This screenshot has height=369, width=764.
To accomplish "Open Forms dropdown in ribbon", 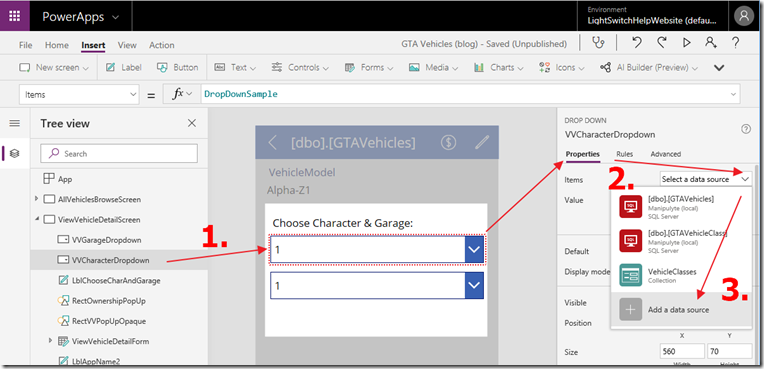I will [x=369, y=67].
